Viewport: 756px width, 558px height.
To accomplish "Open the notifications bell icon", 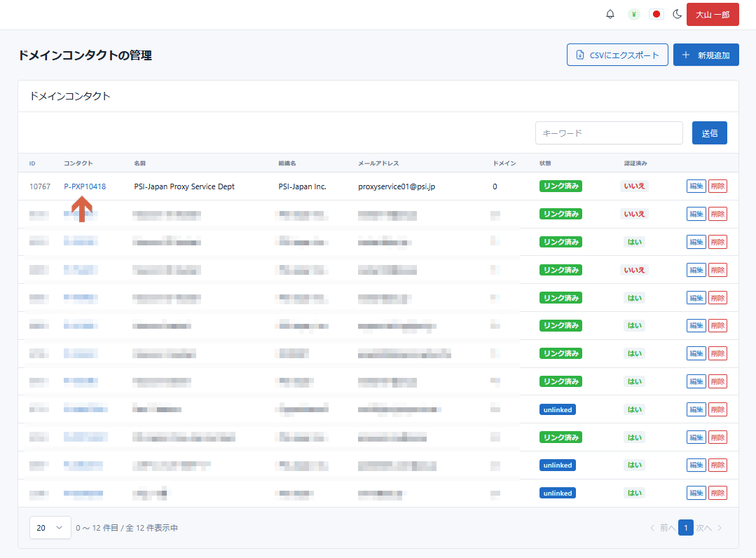I will [610, 15].
